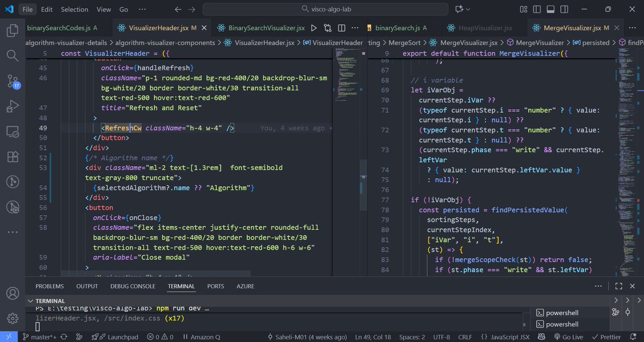Toggle Amazon Q pause status item
Screen dimensions: 644x342
pos(202,337)
